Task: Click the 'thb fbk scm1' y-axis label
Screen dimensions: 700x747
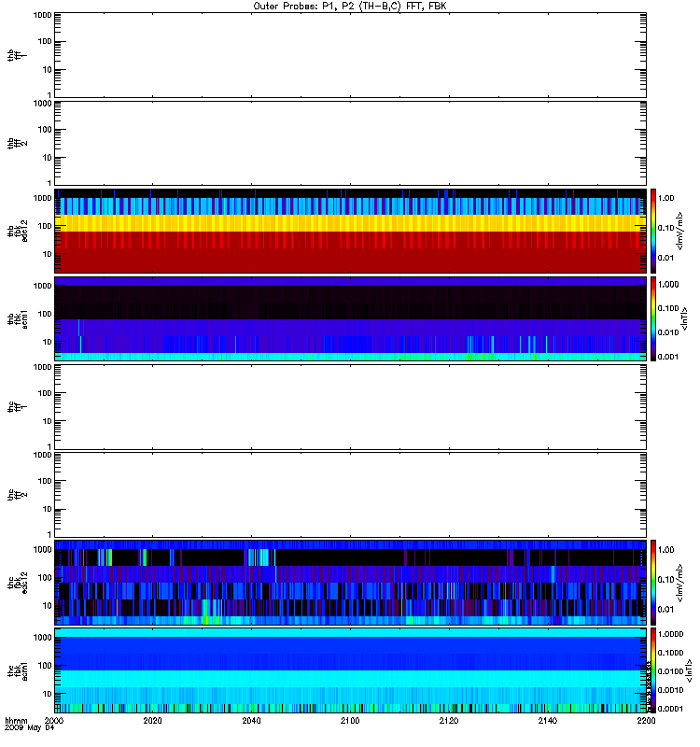Action: [18, 318]
